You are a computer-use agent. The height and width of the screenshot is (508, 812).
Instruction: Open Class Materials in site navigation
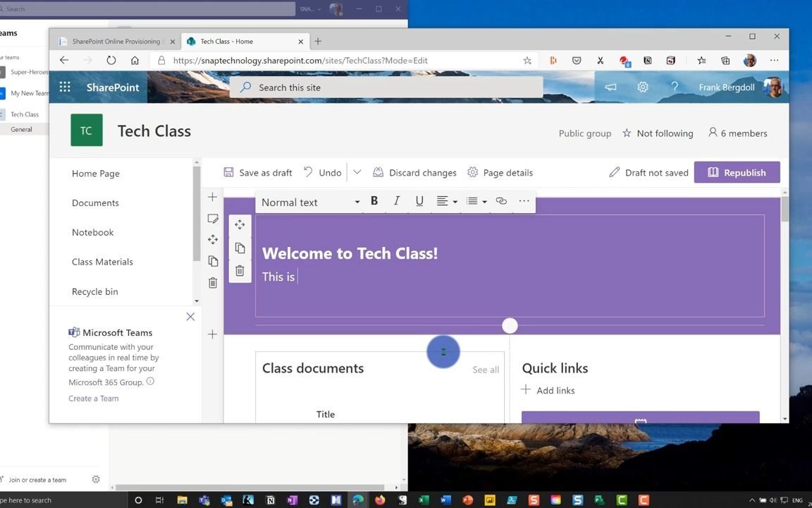(x=102, y=262)
